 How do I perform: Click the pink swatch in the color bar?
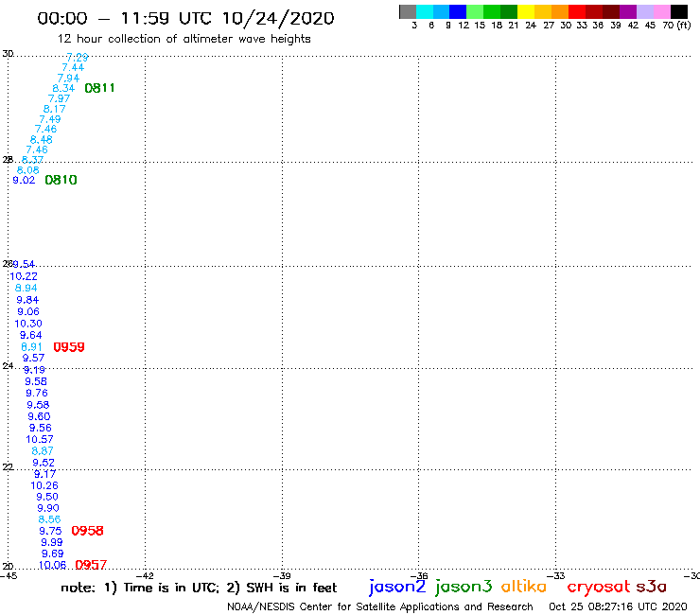point(661,11)
